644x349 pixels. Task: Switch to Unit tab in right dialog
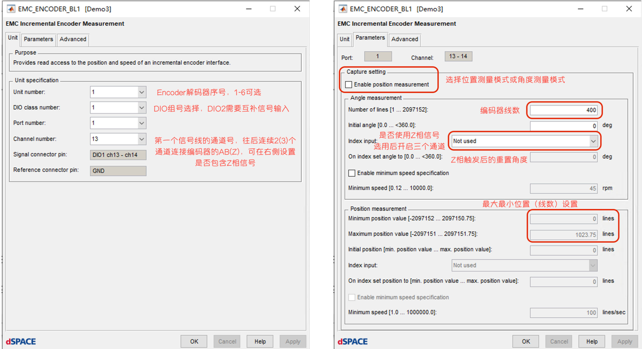point(344,39)
